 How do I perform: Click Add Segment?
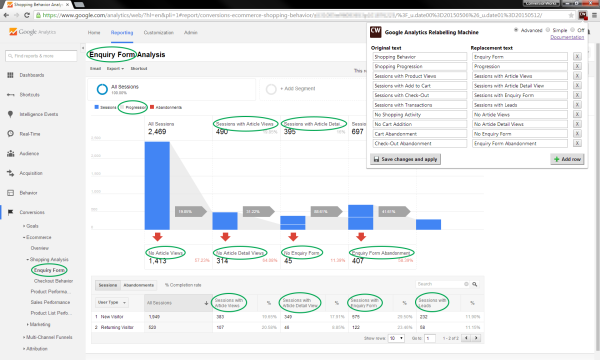coord(298,89)
